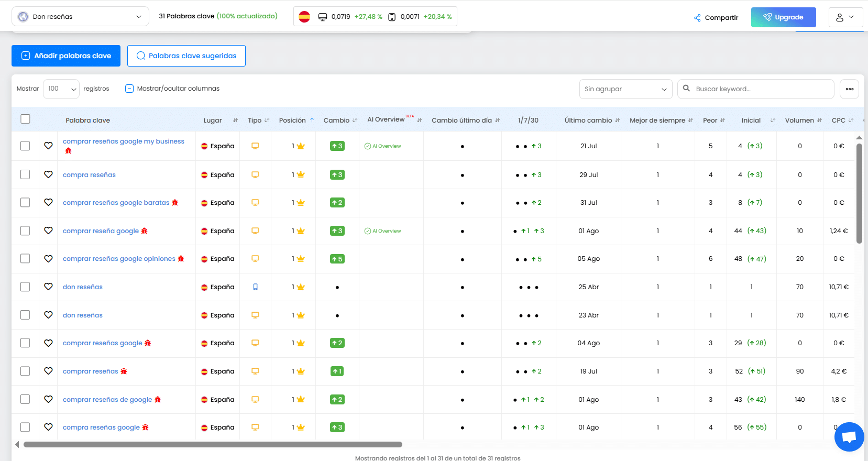This screenshot has width=868, height=461.
Task: Open the records-per-page dropdown showing 100
Action: pyautogui.click(x=61, y=89)
